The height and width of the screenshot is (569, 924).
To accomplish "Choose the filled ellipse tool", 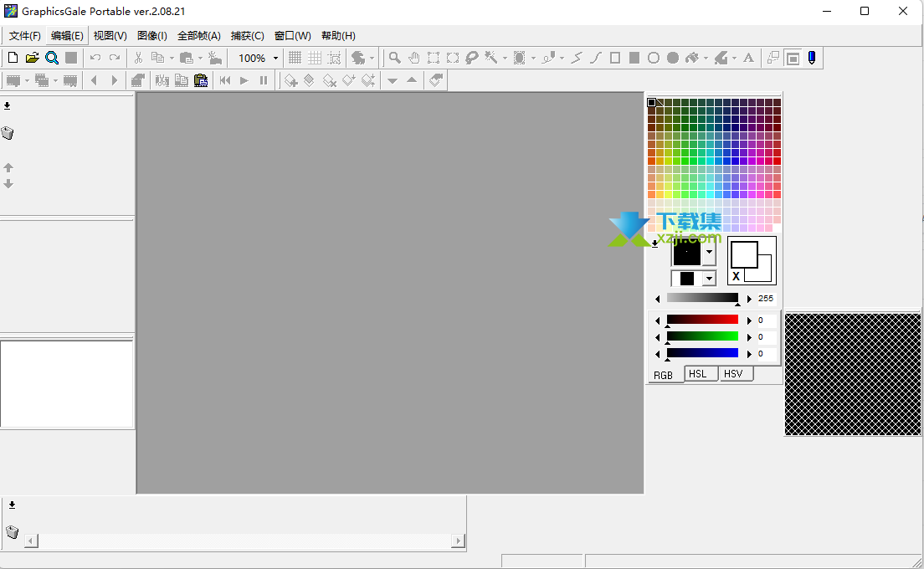I will click(x=672, y=58).
